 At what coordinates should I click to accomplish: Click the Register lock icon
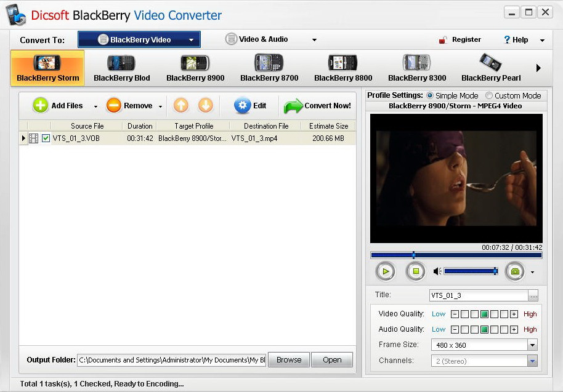(443, 40)
